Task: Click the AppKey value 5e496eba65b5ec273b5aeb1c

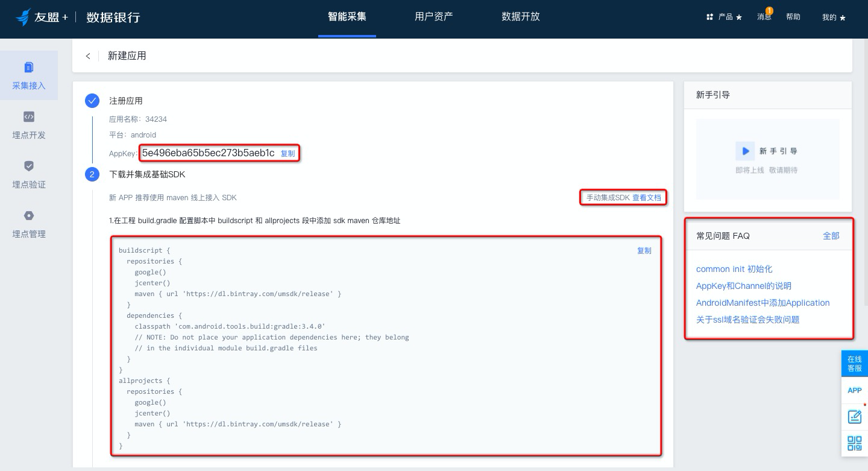Action: 209,153
